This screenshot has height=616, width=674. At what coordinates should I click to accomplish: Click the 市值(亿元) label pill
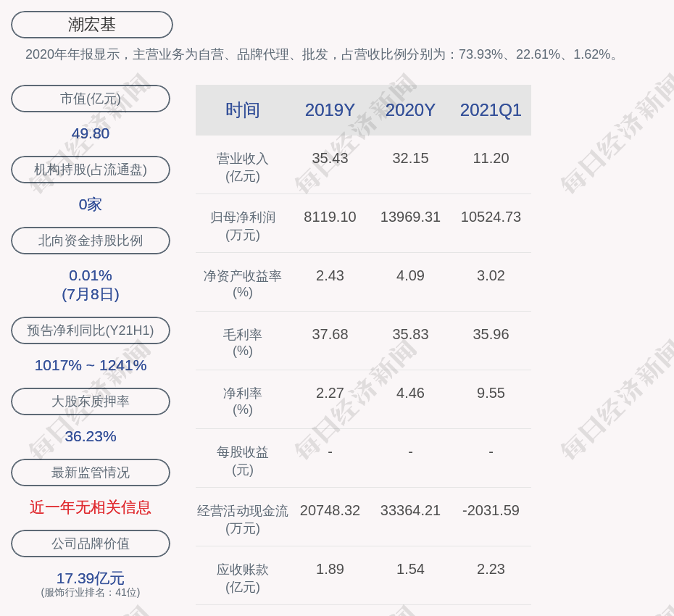click(x=91, y=99)
